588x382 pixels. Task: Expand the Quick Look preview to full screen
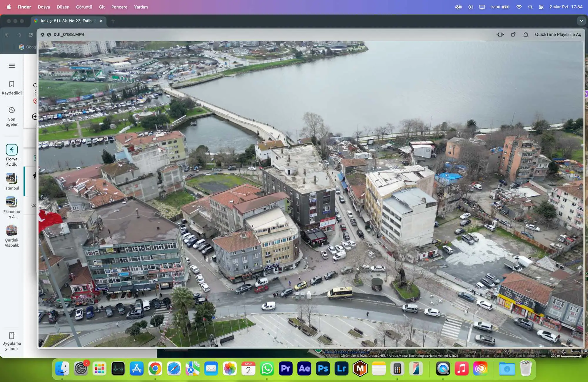click(49, 34)
